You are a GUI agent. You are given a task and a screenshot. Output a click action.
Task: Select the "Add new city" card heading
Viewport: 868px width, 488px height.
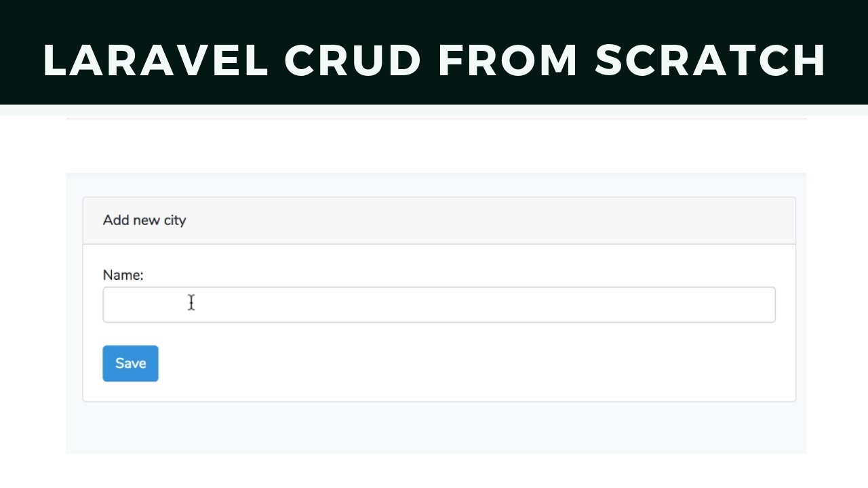pos(144,220)
